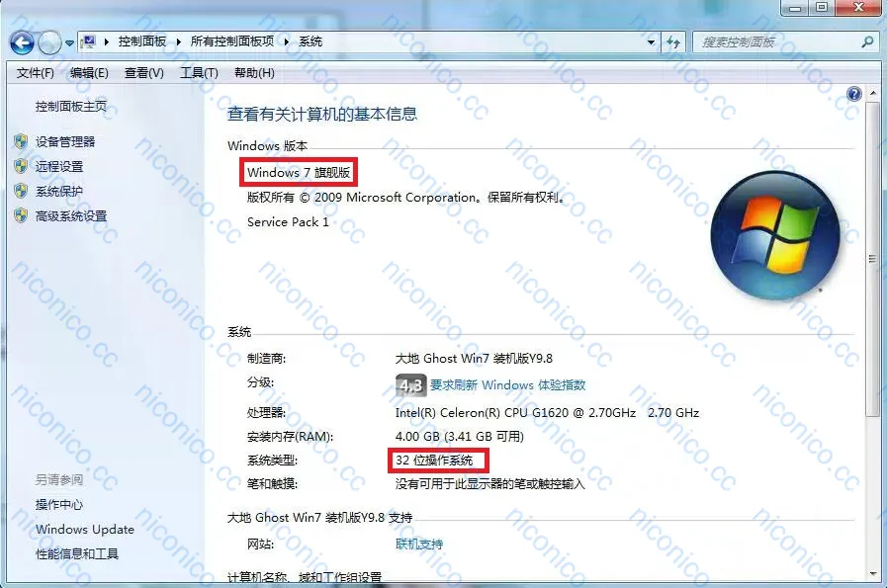Open the blue help question mark
The height and width of the screenshot is (588, 887).
[853, 94]
